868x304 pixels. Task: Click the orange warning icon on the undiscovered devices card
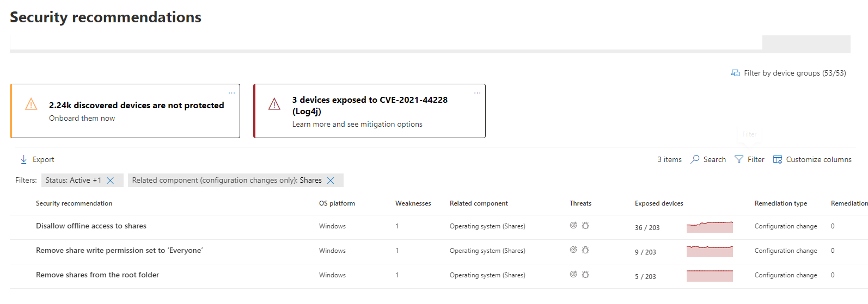(31, 104)
